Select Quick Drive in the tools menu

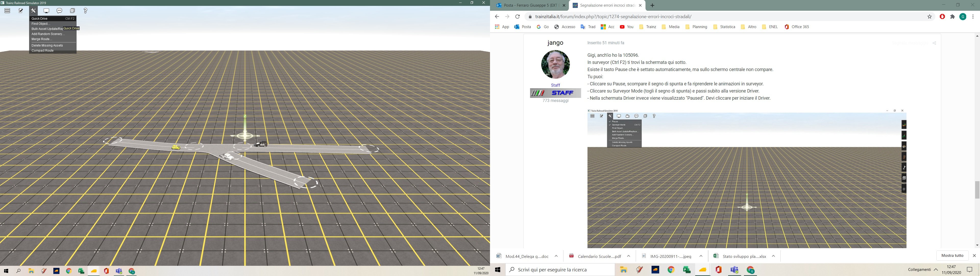[53, 18]
